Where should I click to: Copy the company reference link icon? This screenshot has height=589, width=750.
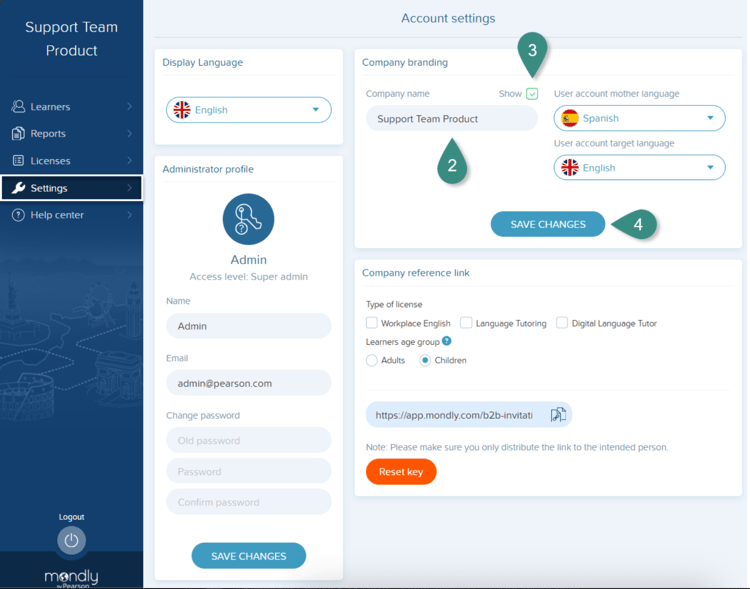558,415
